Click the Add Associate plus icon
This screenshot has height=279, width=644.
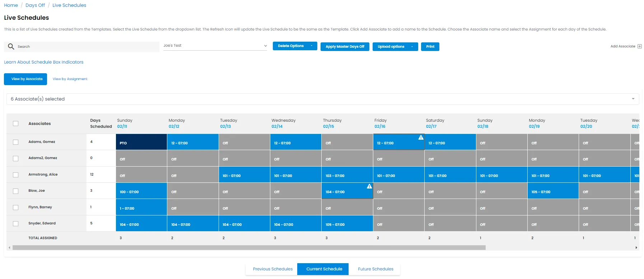click(x=639, y=46)
